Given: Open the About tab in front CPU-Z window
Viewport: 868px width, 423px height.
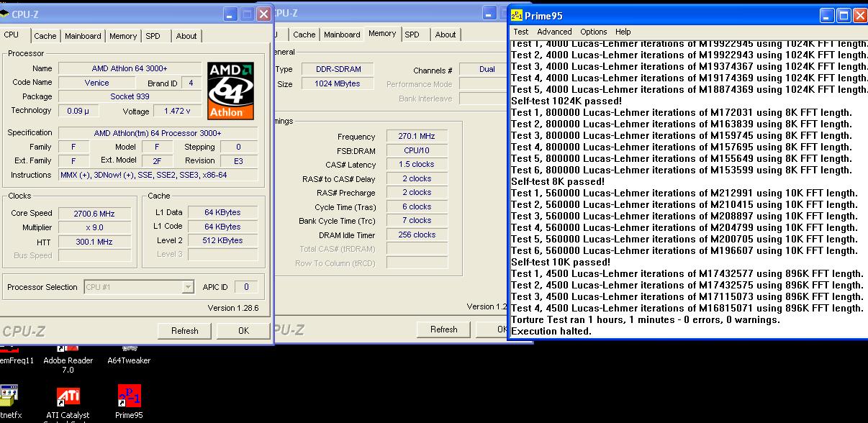Looking at the screenshot, I should pos(186,36).
